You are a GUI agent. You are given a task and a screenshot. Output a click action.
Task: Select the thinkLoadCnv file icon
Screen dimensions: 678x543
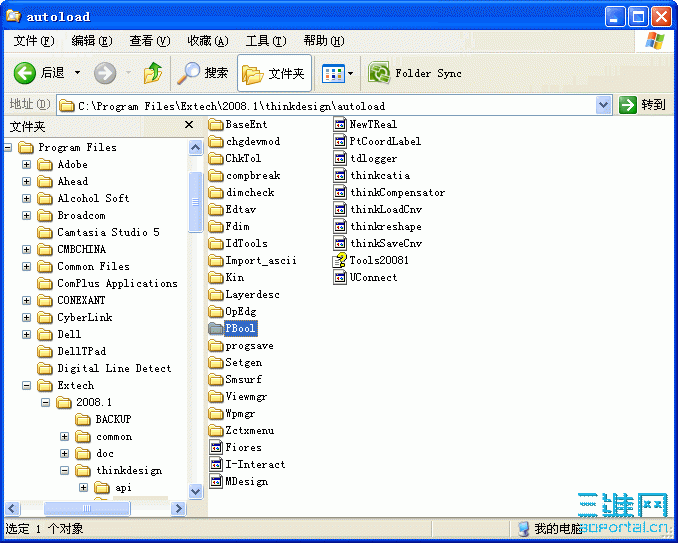(x=340, y=210)
